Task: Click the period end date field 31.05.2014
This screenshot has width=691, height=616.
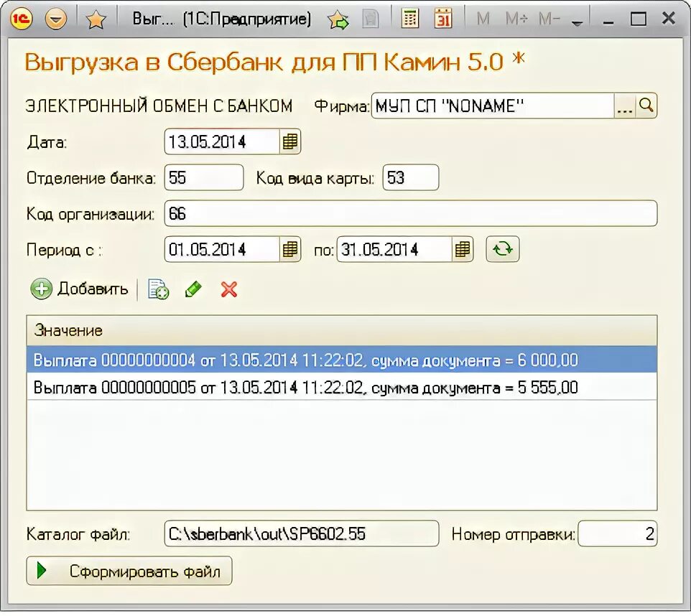Action: coord(394,249)
